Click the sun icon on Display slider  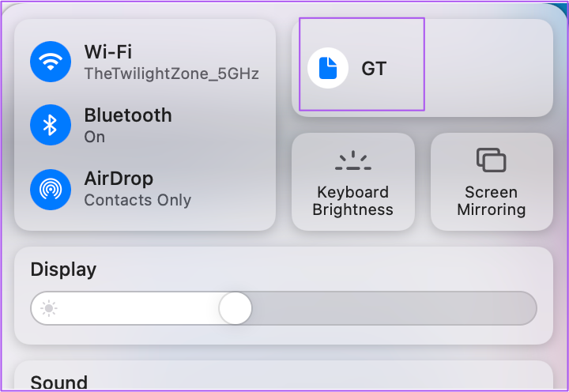click(x=49, y=308)
